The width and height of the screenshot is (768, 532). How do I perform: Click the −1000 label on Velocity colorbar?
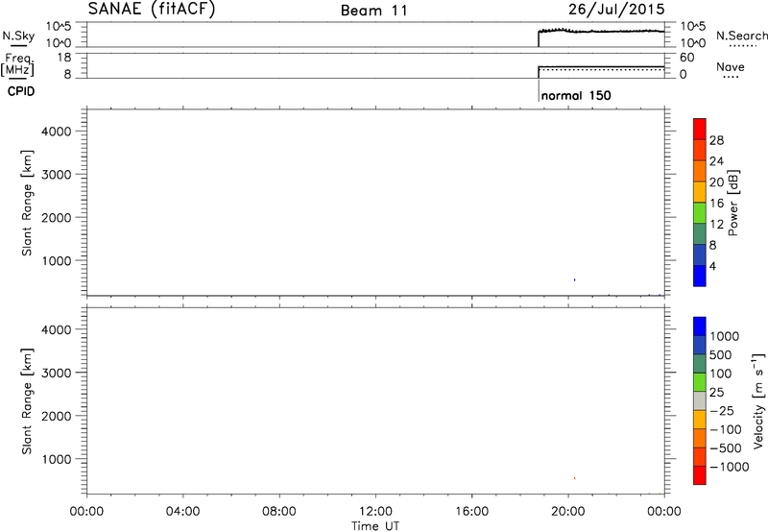click(x=730, y=467)
